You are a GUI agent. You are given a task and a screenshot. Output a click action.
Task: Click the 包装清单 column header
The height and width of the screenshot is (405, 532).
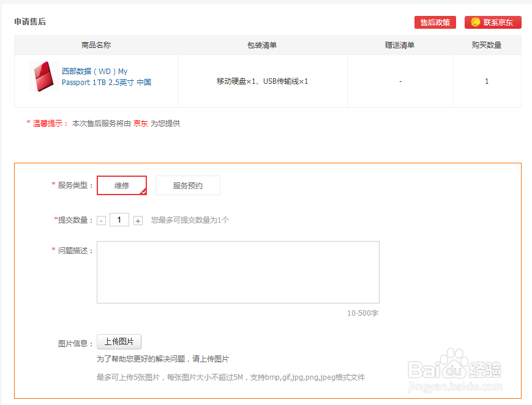click(262, 45)
